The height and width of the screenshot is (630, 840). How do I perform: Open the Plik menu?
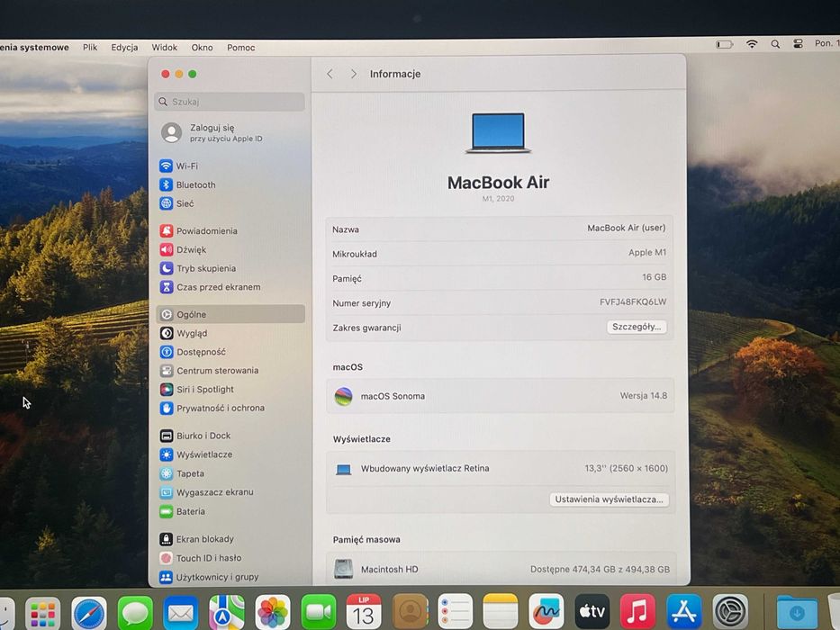90,47
